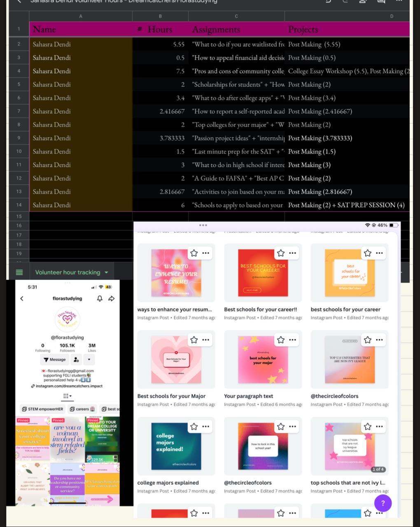View the 0 Following count
Viewport: 420px width, 527px height.
tap(42, 348)
